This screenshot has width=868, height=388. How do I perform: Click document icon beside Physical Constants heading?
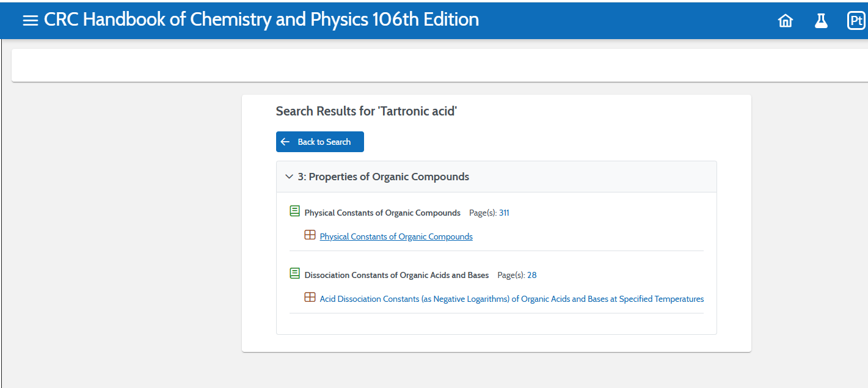(x=295, y=211)
